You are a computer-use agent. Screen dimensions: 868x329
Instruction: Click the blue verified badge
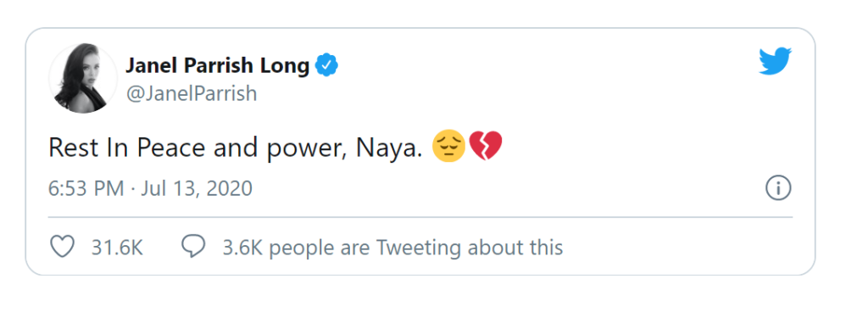coord(326,65)
